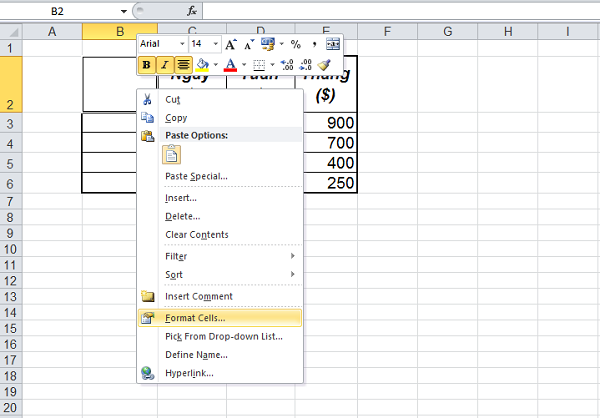
Task: Click the Merge and Center icon
Action: [333, 44]
